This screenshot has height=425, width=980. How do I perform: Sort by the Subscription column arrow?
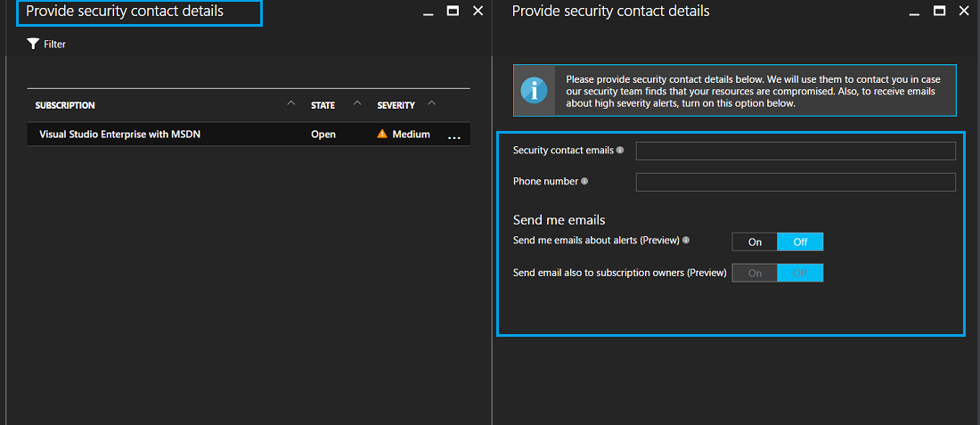point(290,104)
